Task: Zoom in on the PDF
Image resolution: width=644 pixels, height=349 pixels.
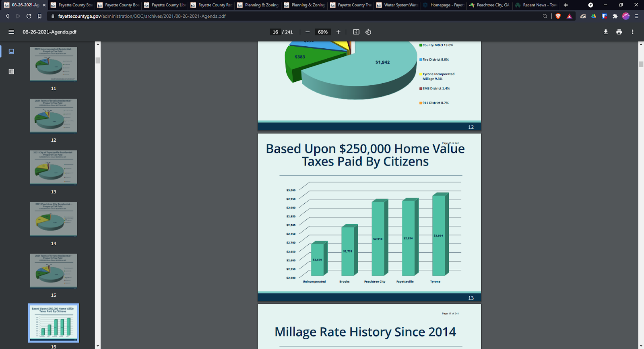Action: [339, 32]
